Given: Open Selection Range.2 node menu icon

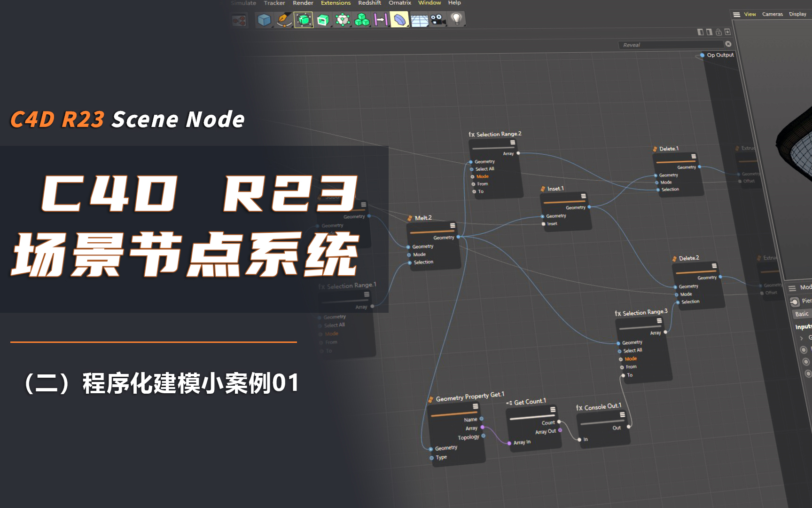Looking at the screenshot, I should click(x=513, y=143).
